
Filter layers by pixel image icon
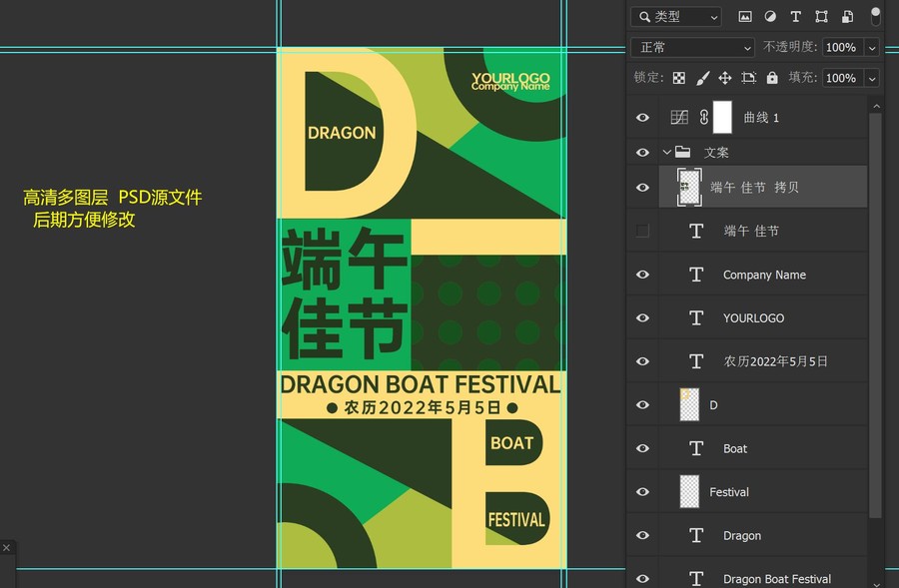point(745,17)
